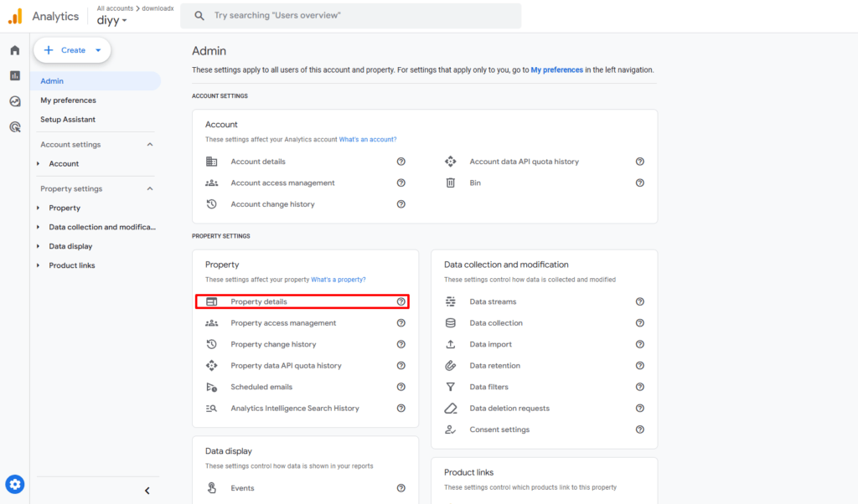
Task: Select Admin in the sidebar menu
Action: (96, 81)
